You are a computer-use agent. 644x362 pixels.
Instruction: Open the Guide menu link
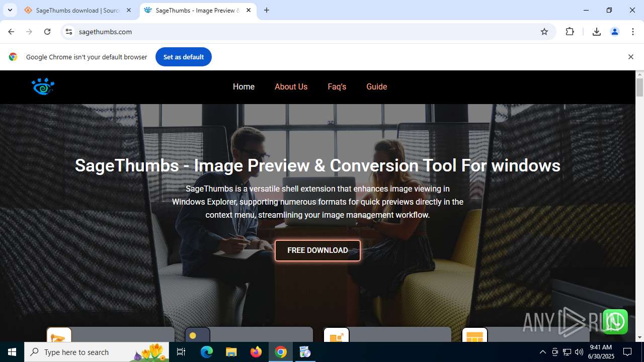pos(376,86)
